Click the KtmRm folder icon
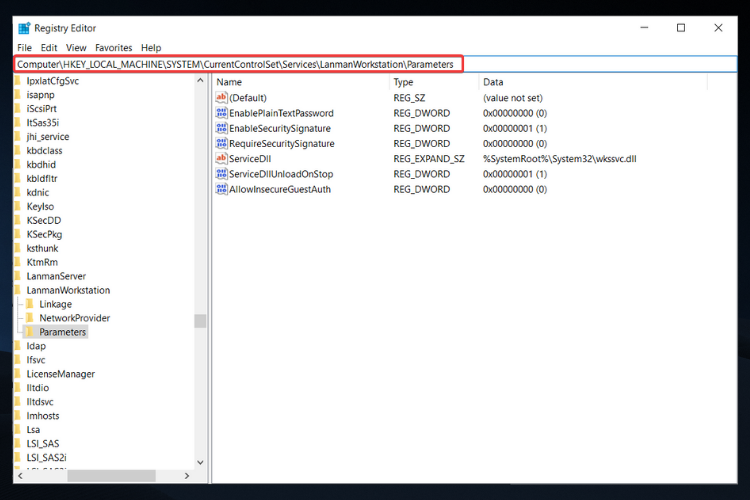The height and width of the screenshot is (500, 750). [18, 262]
